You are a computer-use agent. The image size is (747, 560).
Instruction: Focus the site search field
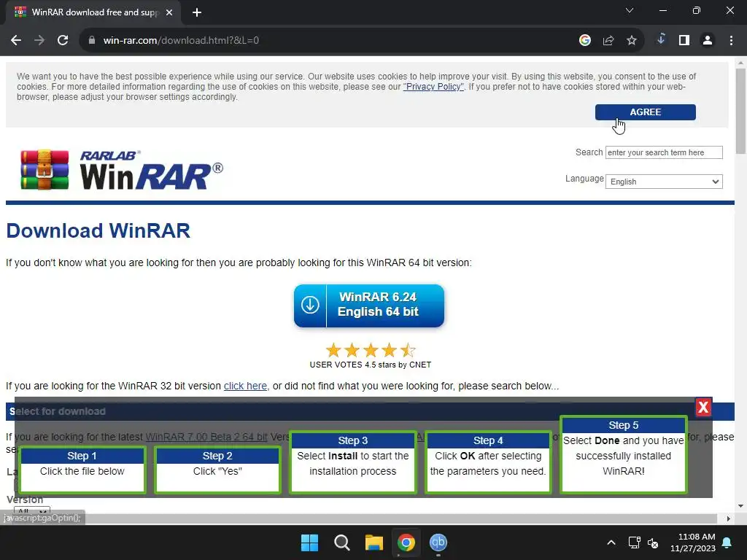pyautogui.click(x=664, y=152)
